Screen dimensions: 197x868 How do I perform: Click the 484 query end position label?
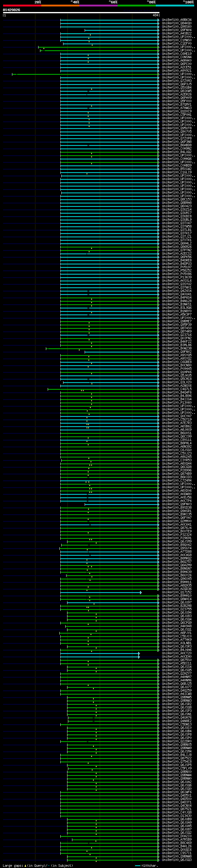click(x=155, y=15)
